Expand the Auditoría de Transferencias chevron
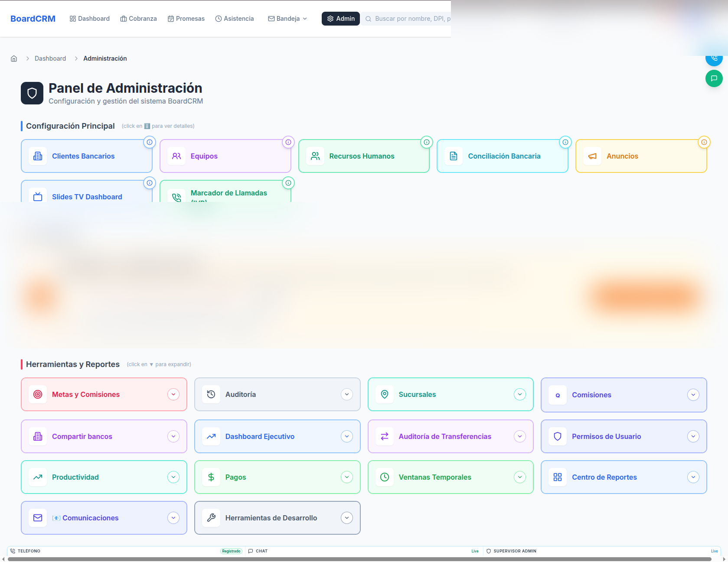This screenshot has width=728, height=562. [x=520, y=436]
